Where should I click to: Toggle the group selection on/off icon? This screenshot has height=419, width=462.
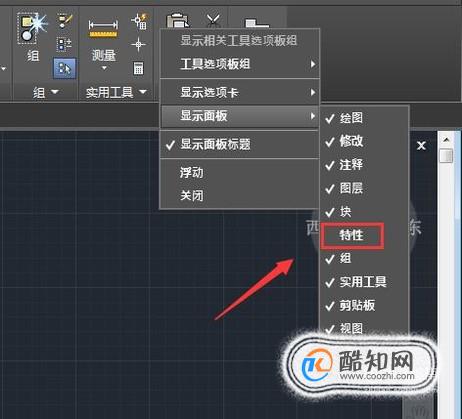(64, 68)
